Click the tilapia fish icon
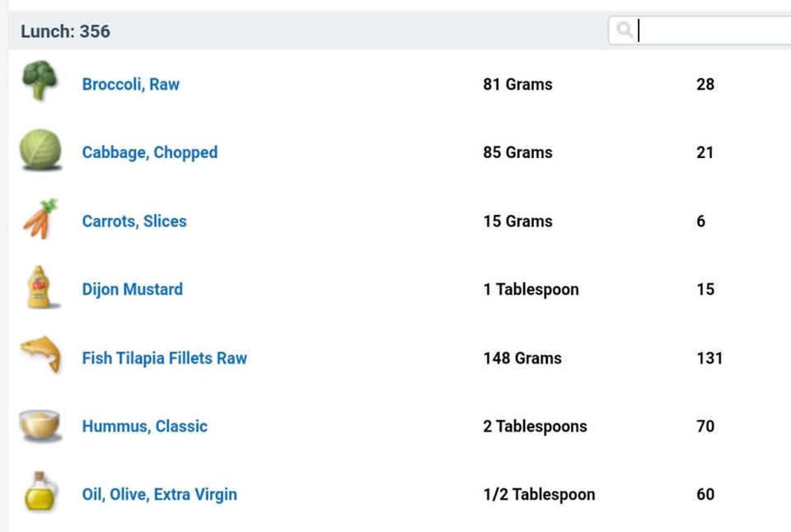The image size is (791, 532). 40,355
